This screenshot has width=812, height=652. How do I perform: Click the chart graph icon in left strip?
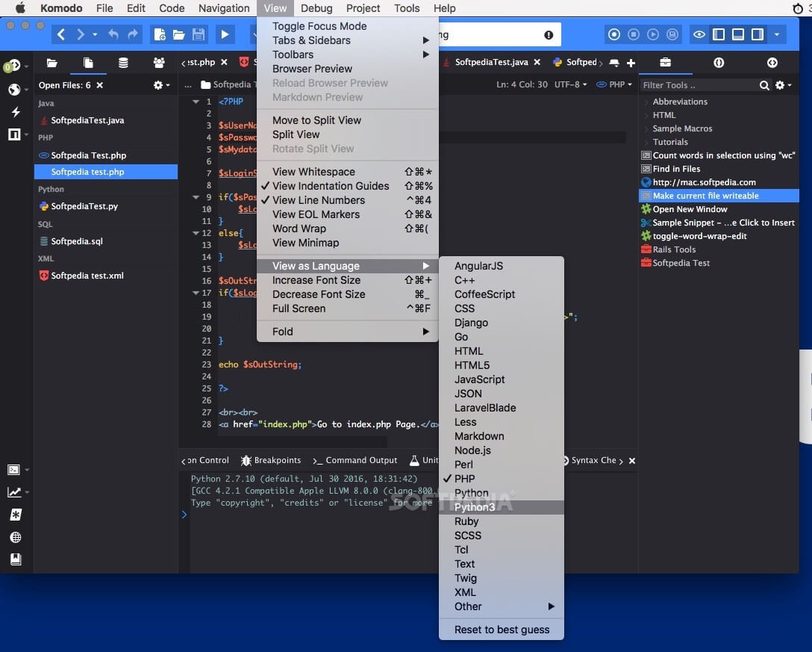(x=14, y=492)
